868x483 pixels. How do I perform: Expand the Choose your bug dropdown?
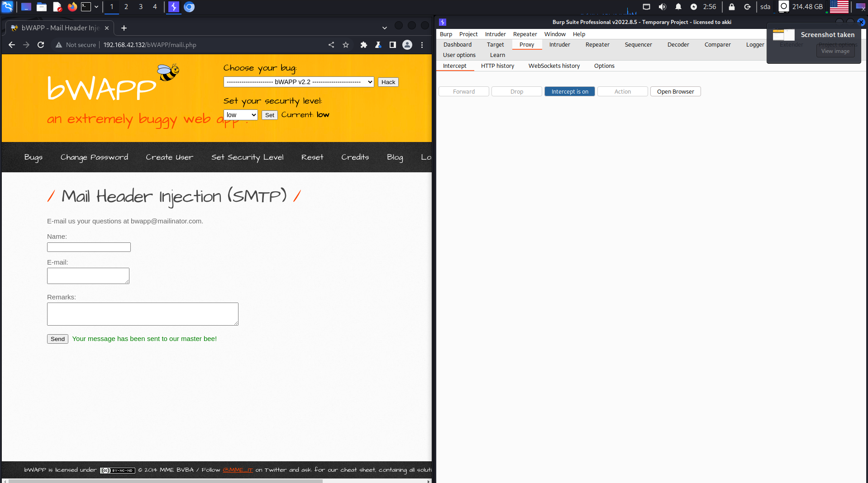click(299, 82)
